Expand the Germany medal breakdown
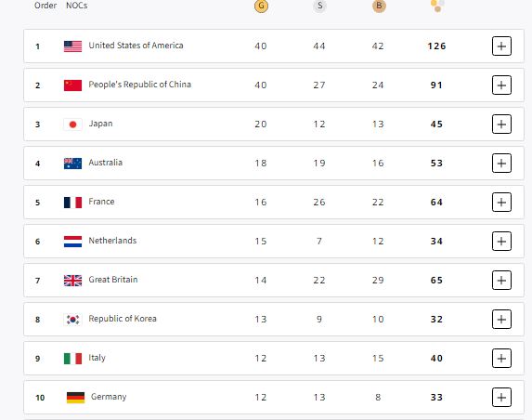Screen dimensions: 532x420 pyautogui.click(x=501, y=398)
